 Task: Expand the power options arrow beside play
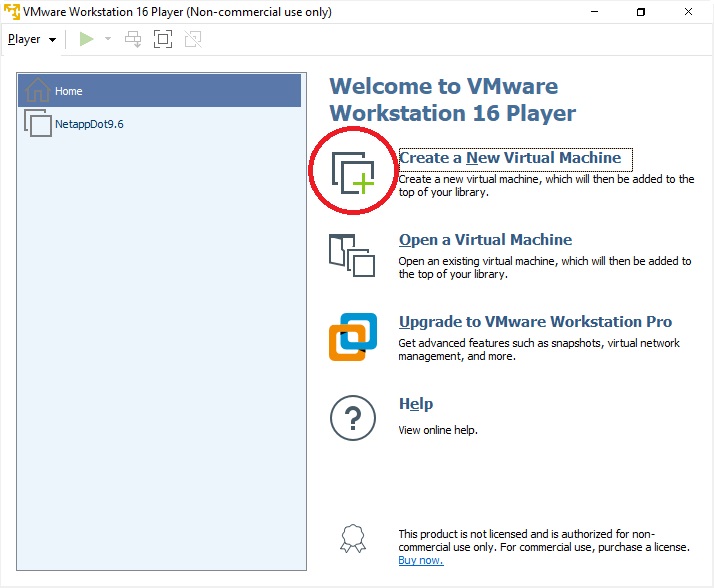click(108, 39)
